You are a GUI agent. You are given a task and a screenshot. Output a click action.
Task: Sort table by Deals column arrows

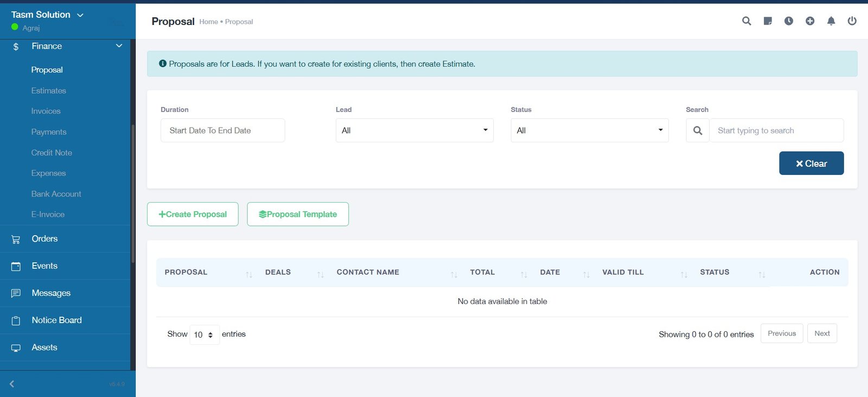click(x=321, y=275)
